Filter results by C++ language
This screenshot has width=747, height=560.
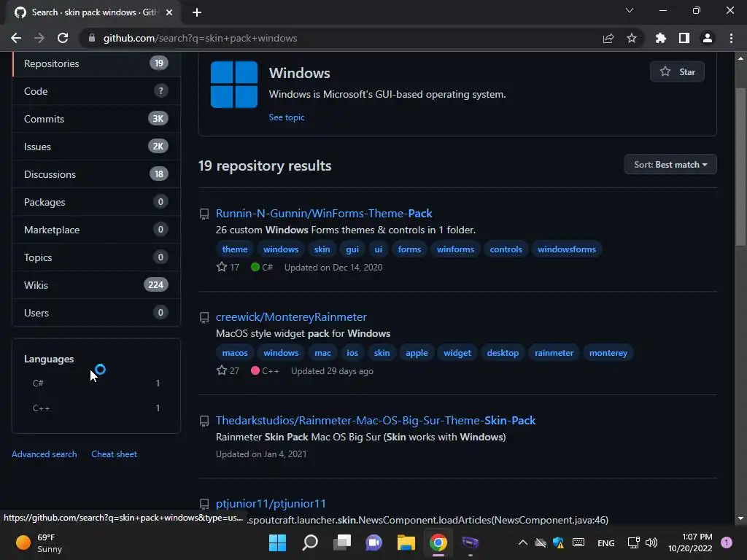[96, 408]
